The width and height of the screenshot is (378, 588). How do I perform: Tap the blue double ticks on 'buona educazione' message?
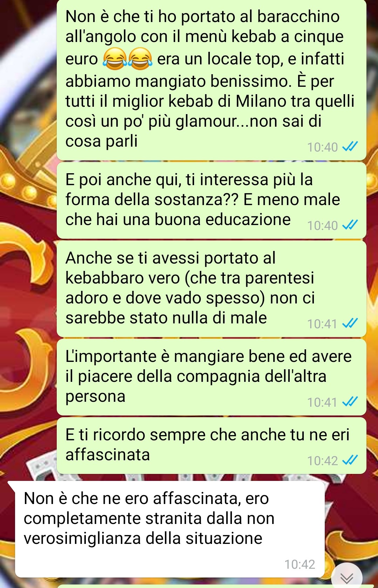click(350, 225)
